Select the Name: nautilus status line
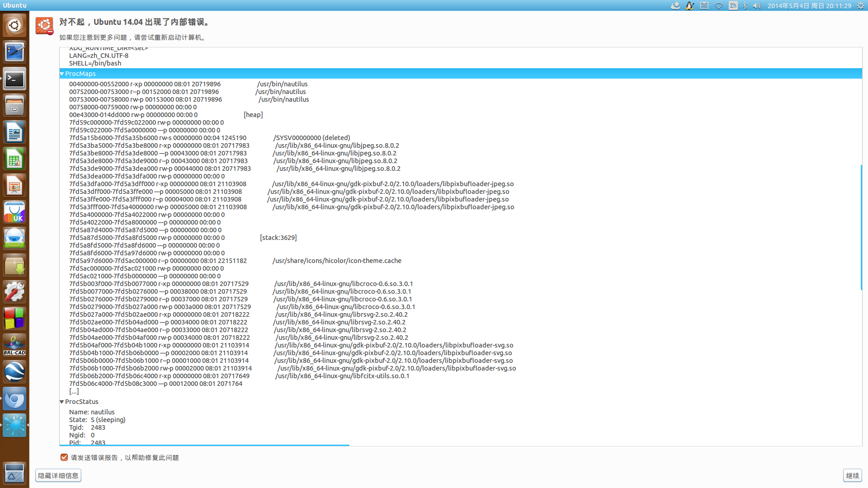868x488 pixels. click(x=92, y=412)
